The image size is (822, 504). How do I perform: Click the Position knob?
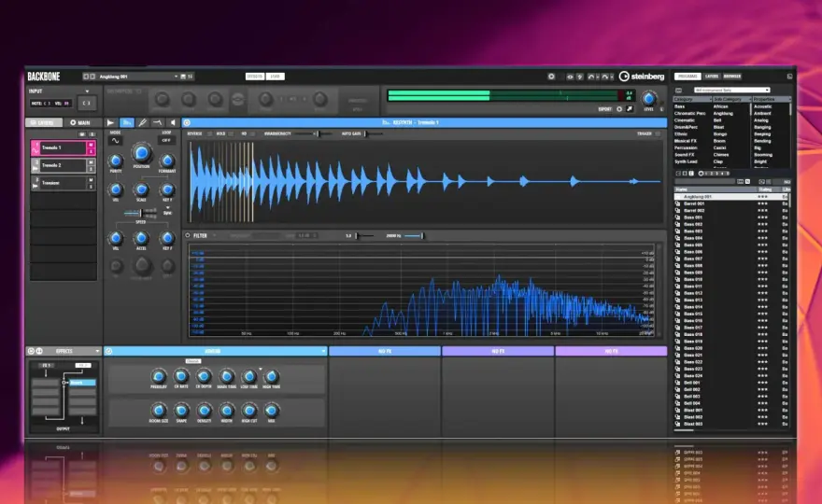(x=141, y=153)
